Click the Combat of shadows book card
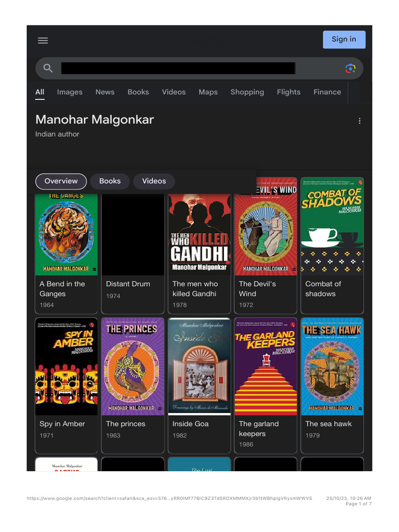This screenshot has height=532, width=399. pyautogui.click(x=332, y=246)
